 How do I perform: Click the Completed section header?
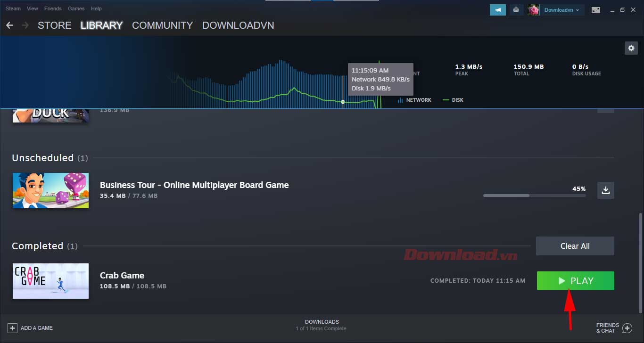(x=45, y=246)
